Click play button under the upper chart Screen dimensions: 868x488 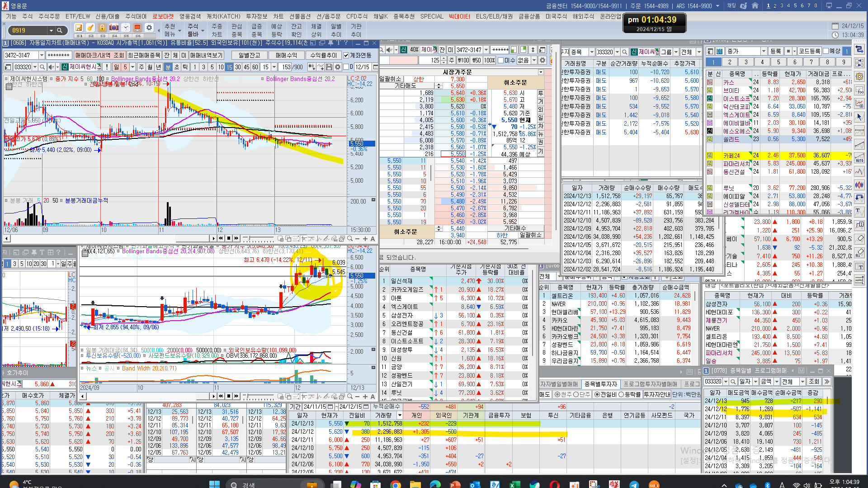pyautogui.click(x=213, y=238)
